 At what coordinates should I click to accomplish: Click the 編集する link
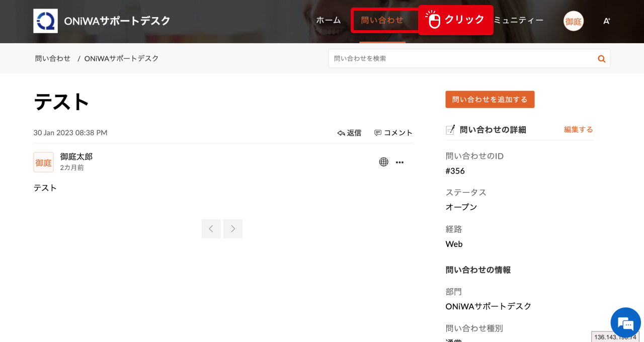pos(578,130)
